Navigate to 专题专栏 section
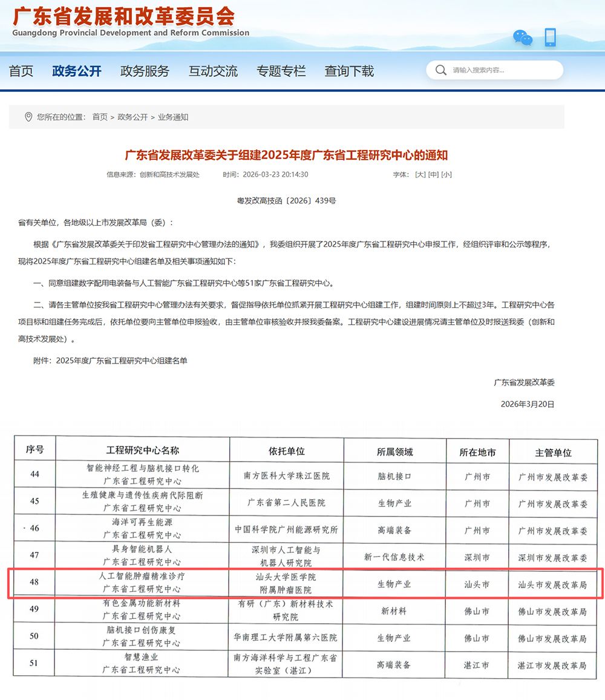This screenshot has width=605, height=700. (x=281, y=71)
